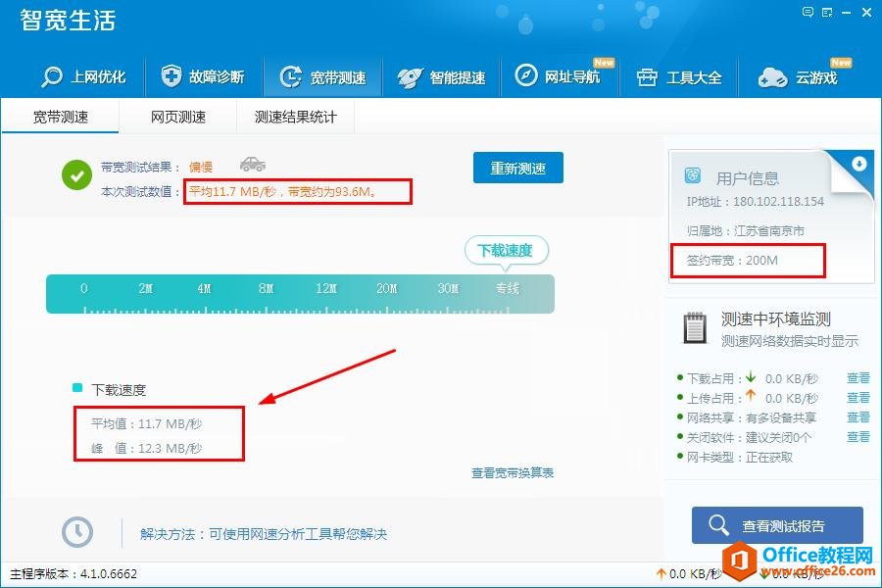Switch to the 宽带测速 sub-tab

tap(60, 117)
